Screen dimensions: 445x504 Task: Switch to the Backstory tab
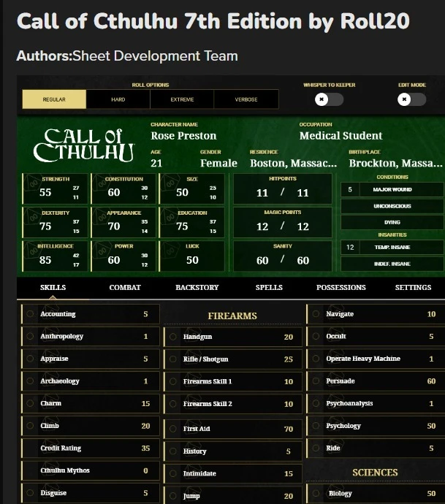(197, 287)
